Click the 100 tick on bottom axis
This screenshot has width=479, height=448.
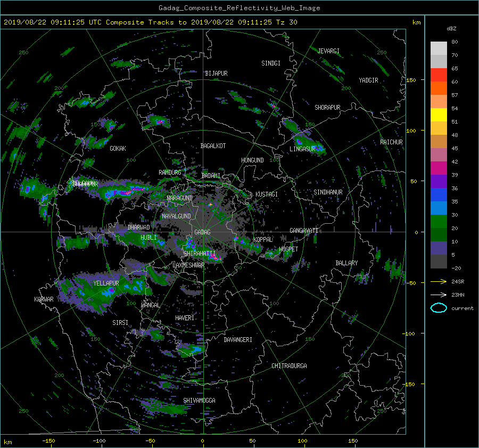pyautogui.click(x=302, y=441)
